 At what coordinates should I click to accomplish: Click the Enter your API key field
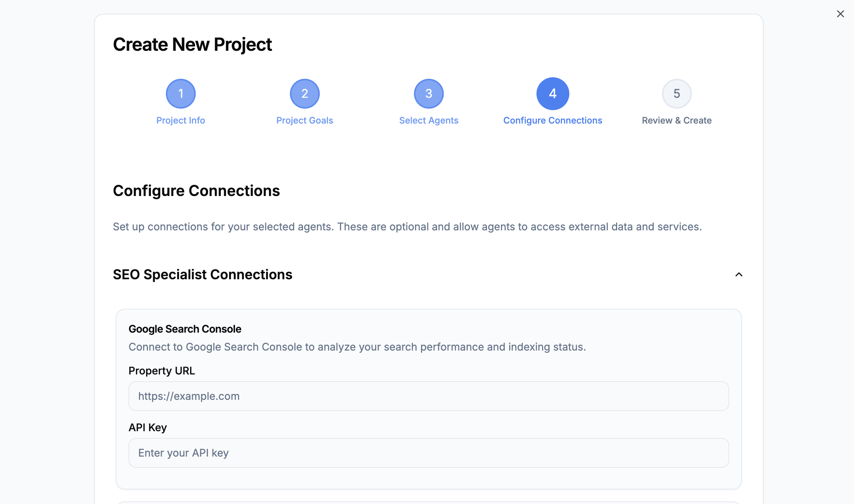click(x=428, y=452)
